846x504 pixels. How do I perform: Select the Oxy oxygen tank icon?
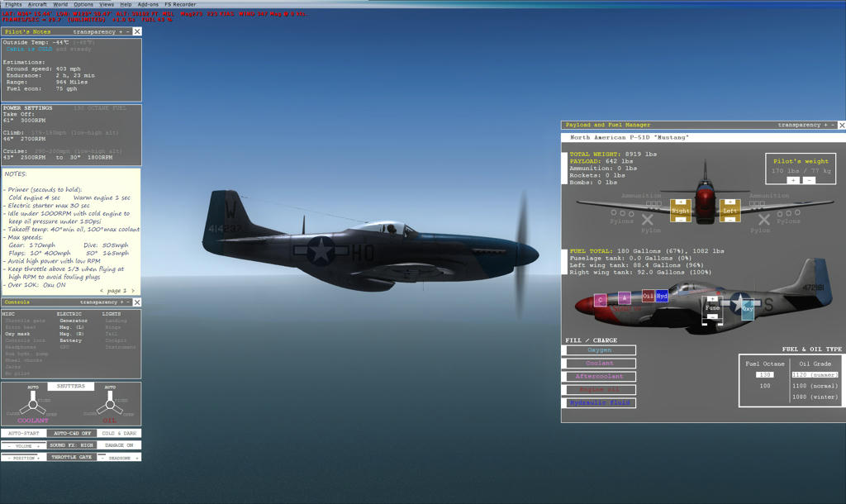point(746,307)
